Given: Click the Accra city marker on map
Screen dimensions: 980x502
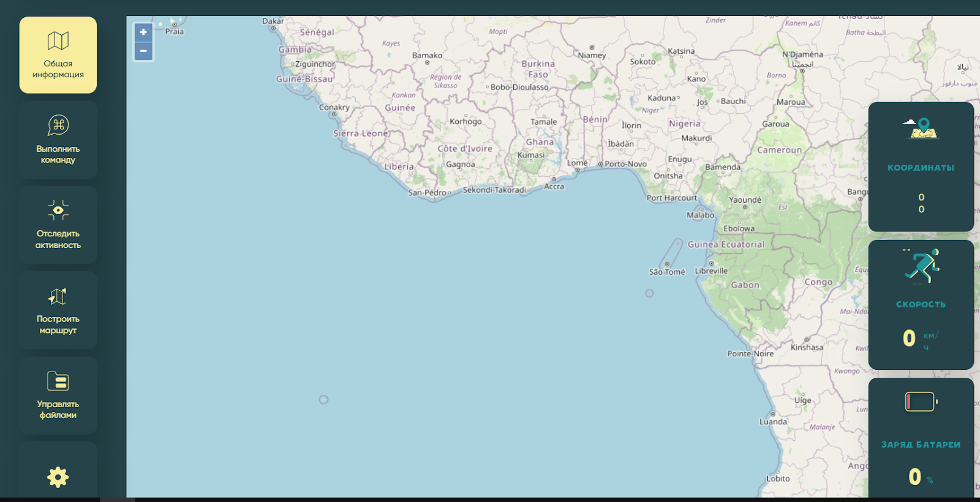Looking at the screenshot, I should tap(554, 179).
